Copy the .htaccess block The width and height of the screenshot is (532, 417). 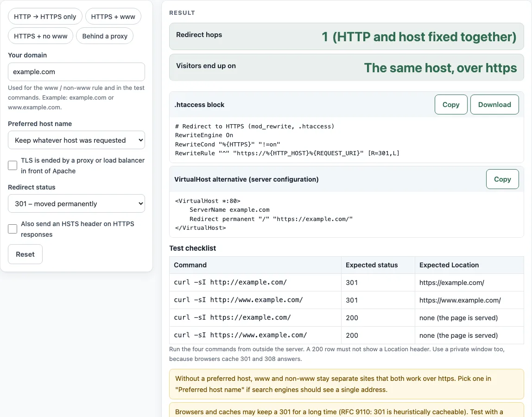[451, 105]
